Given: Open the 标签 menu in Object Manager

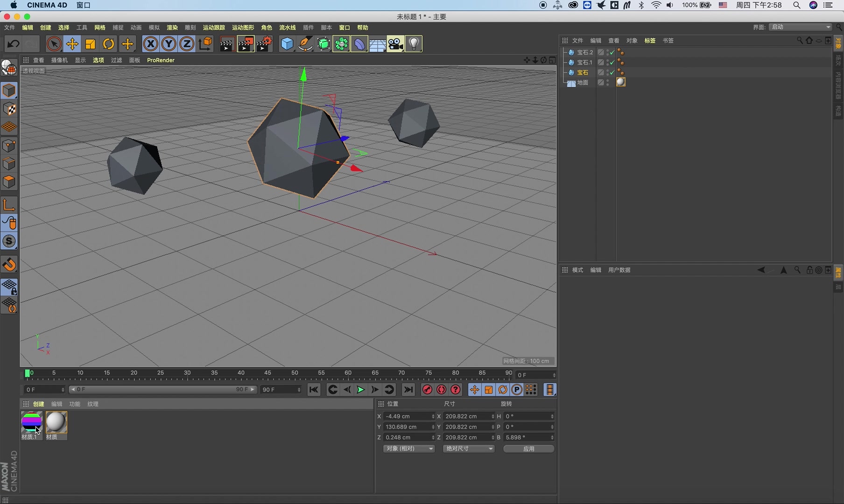Looking at the screenshot, I should click(649, 41).
